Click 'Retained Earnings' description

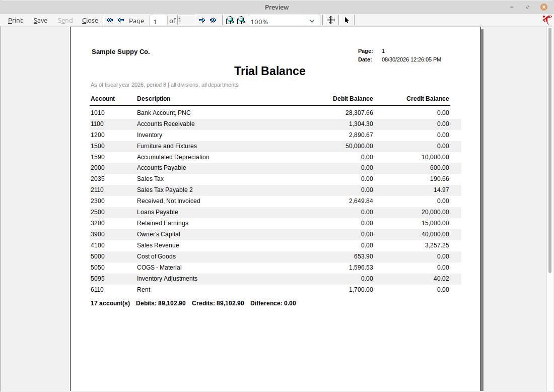pos(163,223)
